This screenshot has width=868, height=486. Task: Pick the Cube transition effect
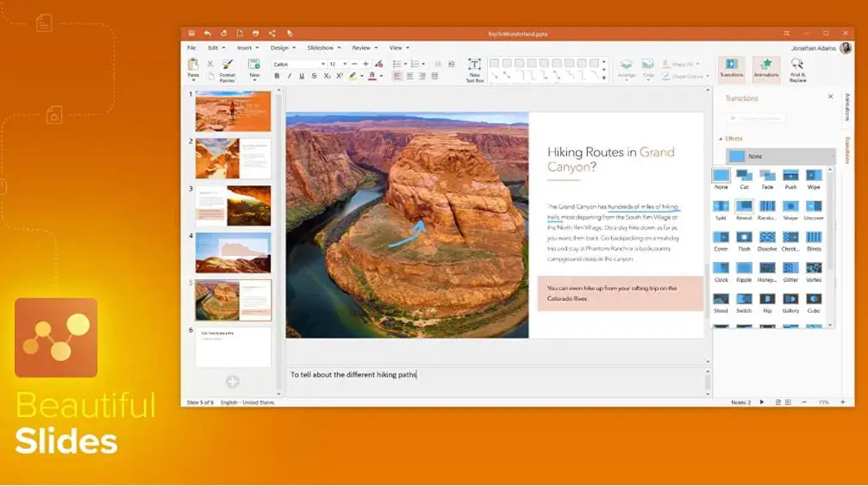click(814, 300)
